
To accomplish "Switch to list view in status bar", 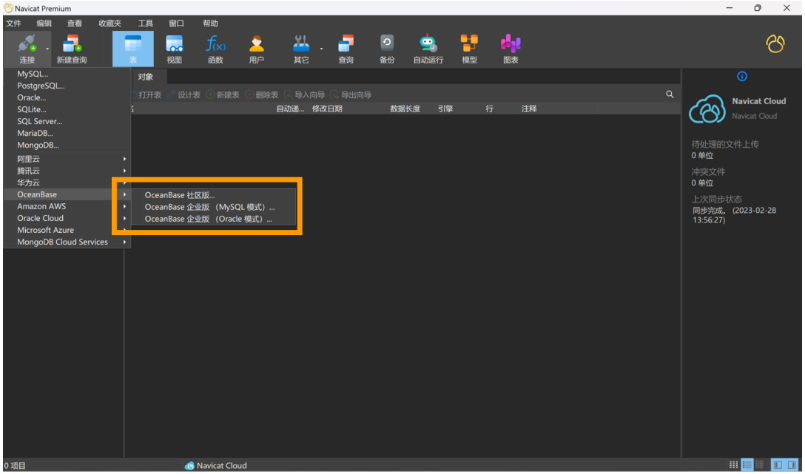I will pyautogui.click(x=747, y=465).
